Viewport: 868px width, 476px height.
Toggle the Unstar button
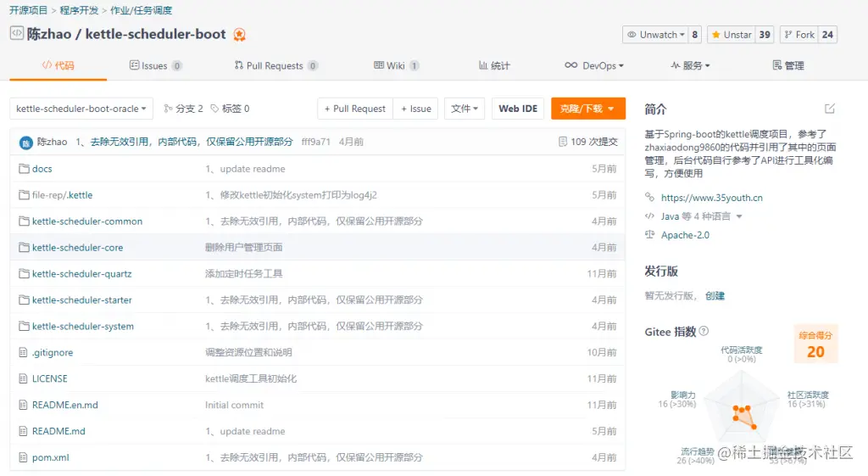[732, 34]
